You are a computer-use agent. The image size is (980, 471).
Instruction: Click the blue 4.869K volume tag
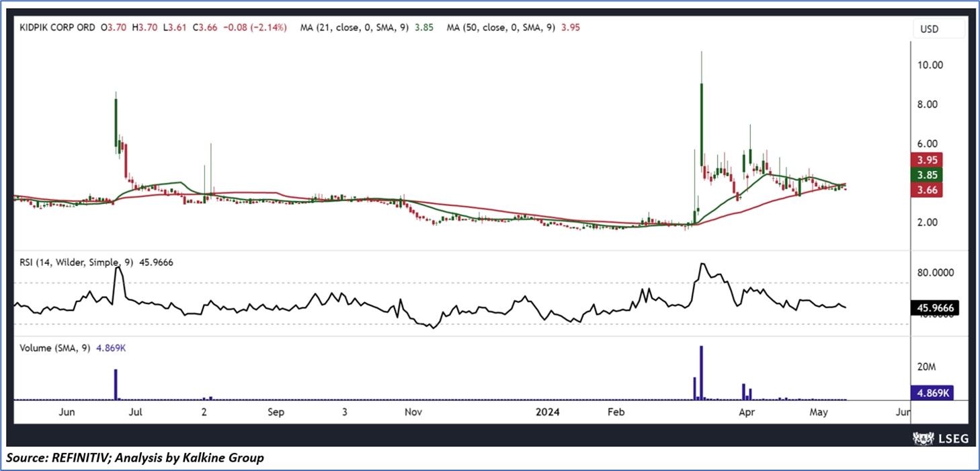tap(930, 393)
